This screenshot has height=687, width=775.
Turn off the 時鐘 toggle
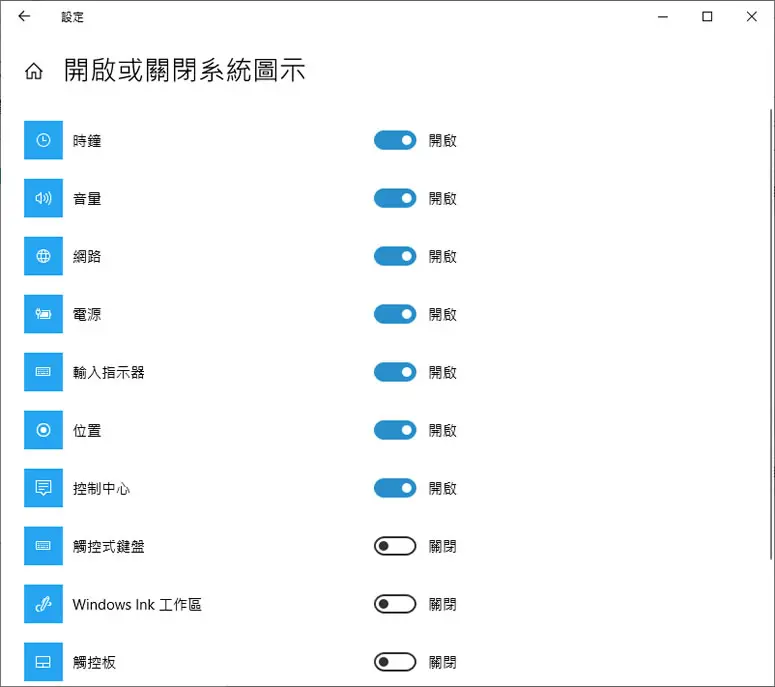tap(395, 140)
